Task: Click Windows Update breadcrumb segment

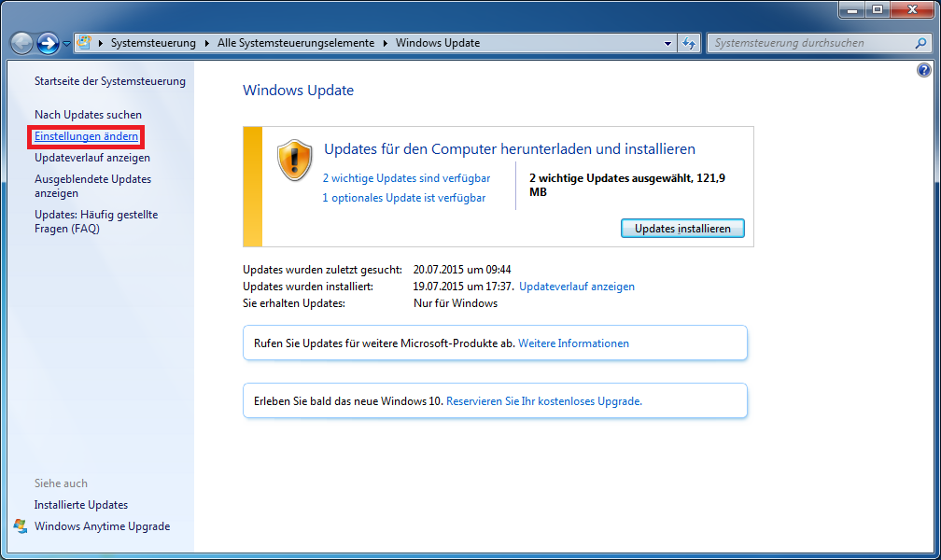Action: pos(438,43)
